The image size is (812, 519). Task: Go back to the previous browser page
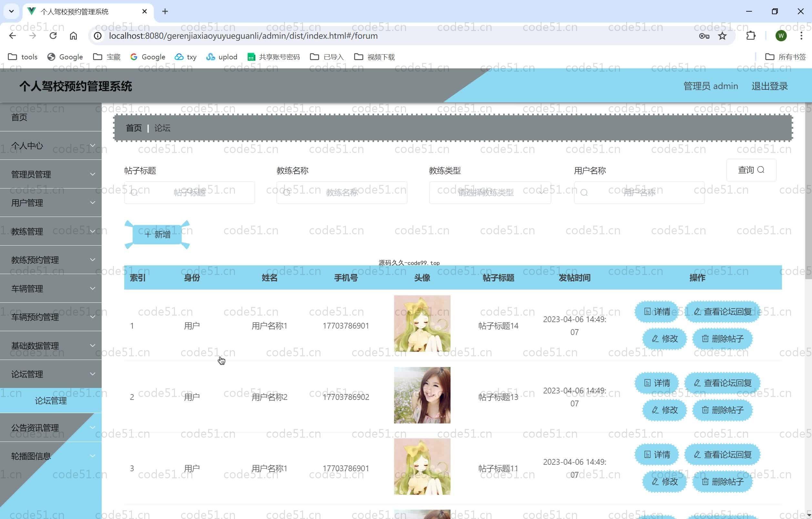pos(13,36)
